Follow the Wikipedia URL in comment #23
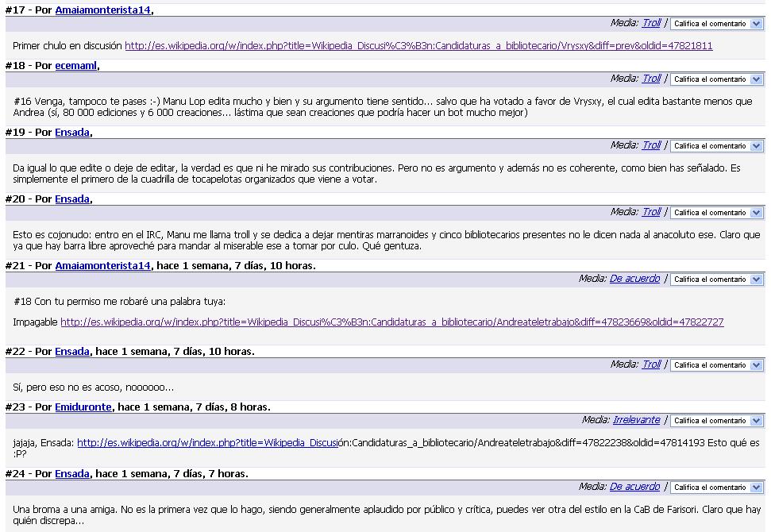 [207, 442]
